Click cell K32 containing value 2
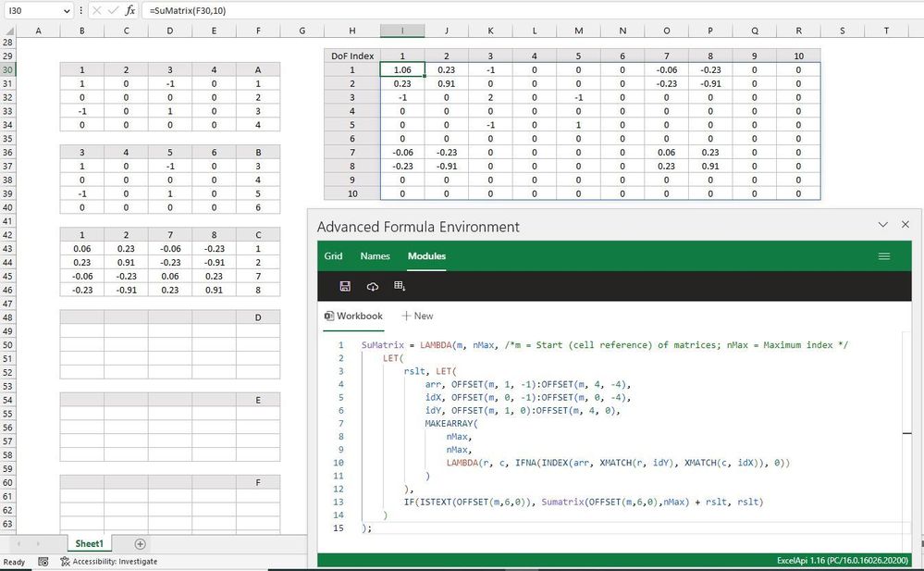Screen dimensions: 924x571 [490, 97]
